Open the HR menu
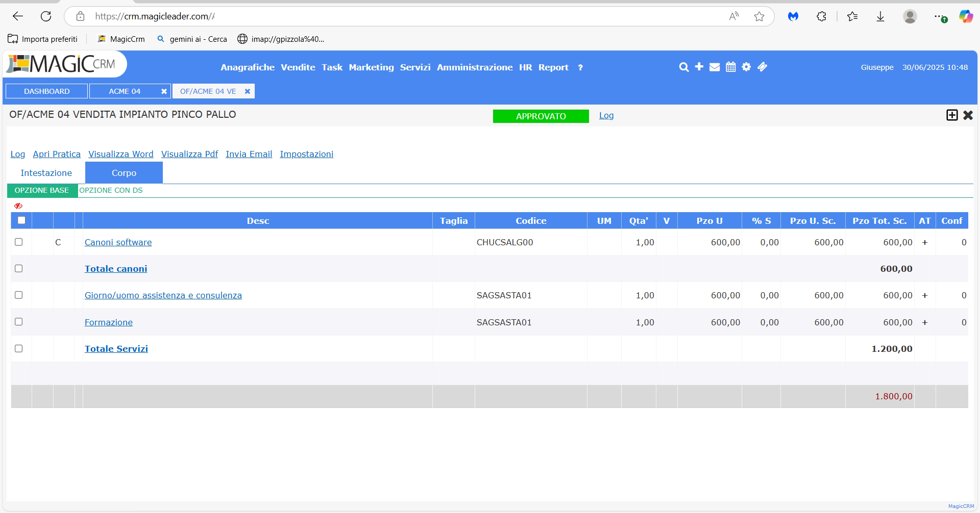The width and height of the screenshot is (980, 513). click(x=526, y=67)
